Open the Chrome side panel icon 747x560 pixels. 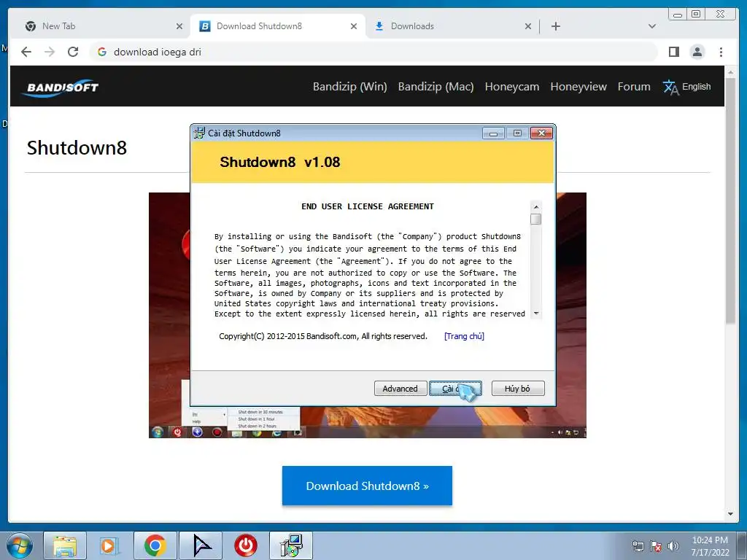(673, 52)
